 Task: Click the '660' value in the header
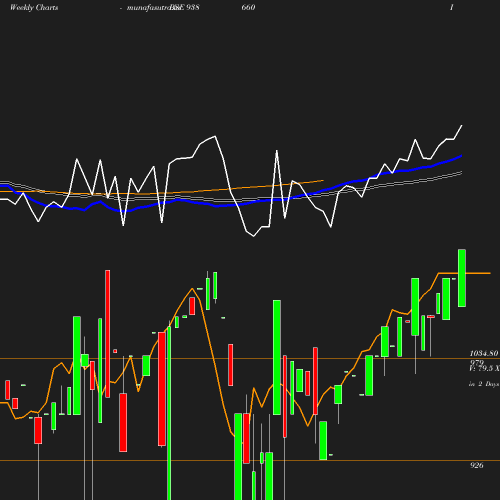pyautogui.click(x=248, y=7)
